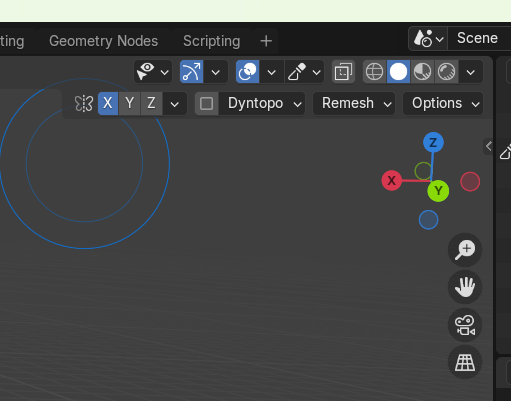This screenshot has width=511, height=401.
Task: Switch to Geometry Nodes workspace tab
Action: pyautogui.click(x=103, y=41)
